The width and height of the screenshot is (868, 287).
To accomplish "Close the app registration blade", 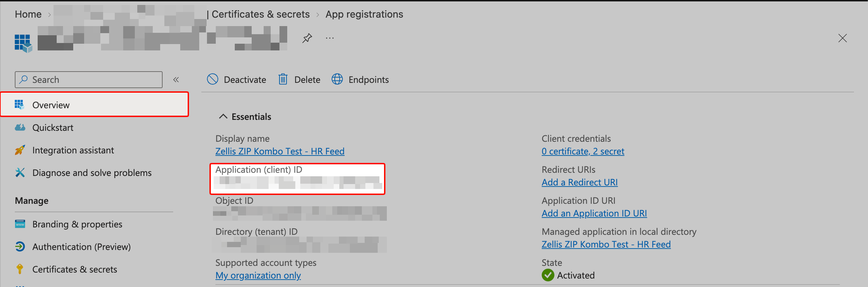I will [842, 38].
